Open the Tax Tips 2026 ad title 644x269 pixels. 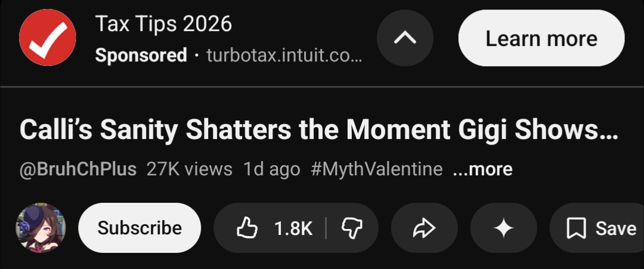163,24
